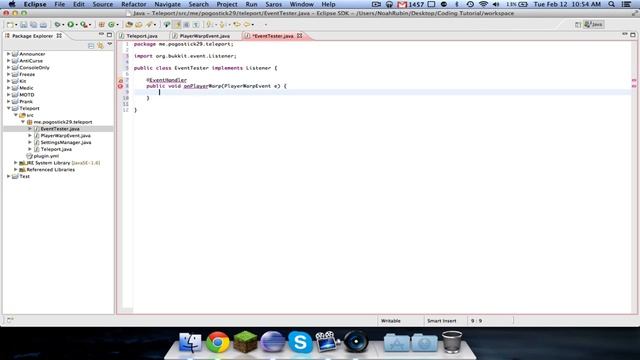Toggle the Skip All Breakpoints search icon
640x360 pixels.
[x=167, y=24]
